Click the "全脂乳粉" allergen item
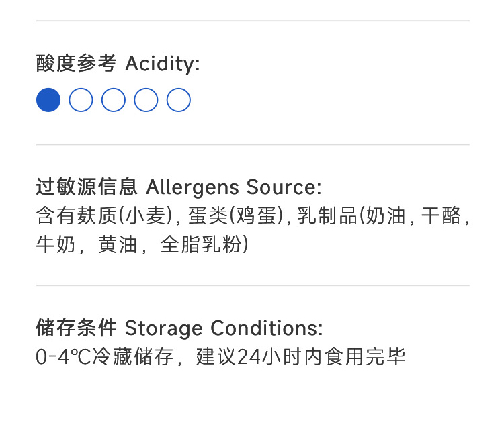This screenshot has width=504, height=433. pyautogui.click(x=200, y=244)
